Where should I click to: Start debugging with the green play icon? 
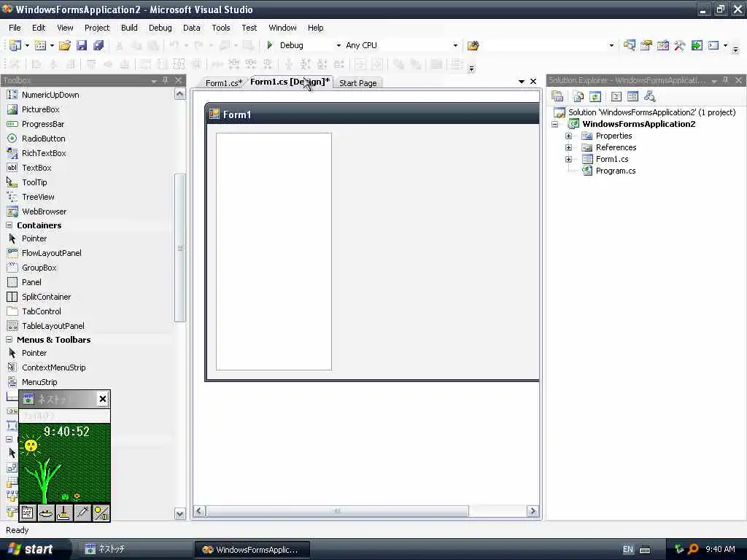click(270, 45)
